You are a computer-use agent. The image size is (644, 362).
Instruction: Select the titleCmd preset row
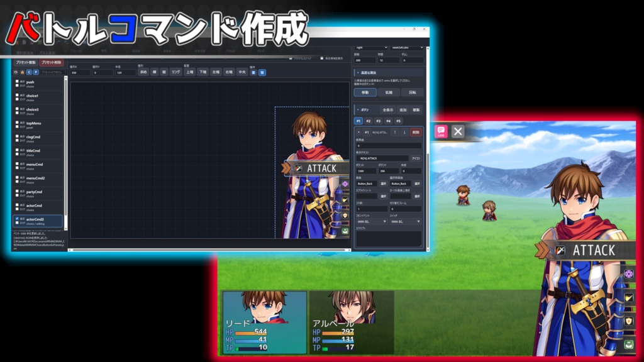[38, 152]
